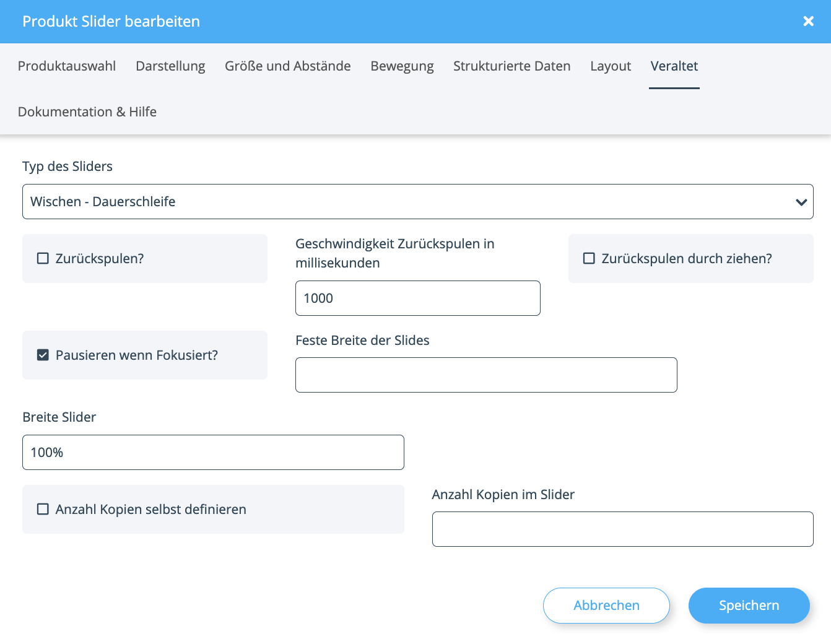Focus the Breite Slider input
This screenshot has height=644, width=831.
pos(213,453)
